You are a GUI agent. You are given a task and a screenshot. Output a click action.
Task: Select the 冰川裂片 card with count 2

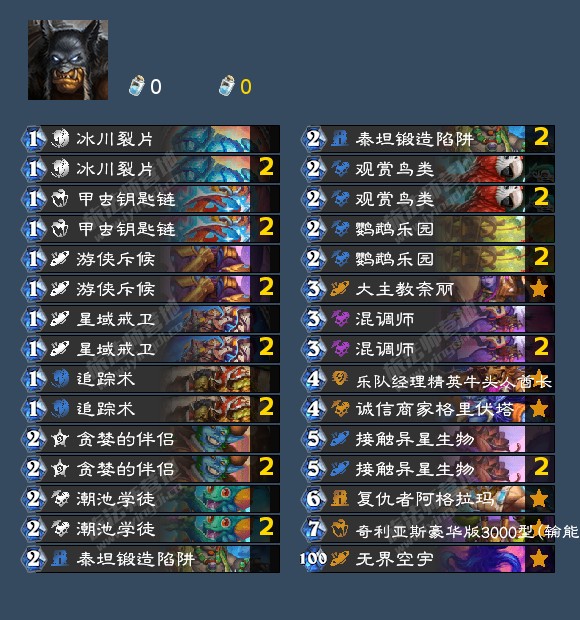(151, 169)
